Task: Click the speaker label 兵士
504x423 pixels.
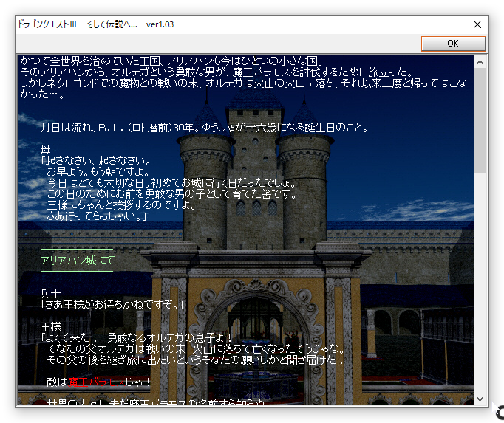Action: coord(50,293)
